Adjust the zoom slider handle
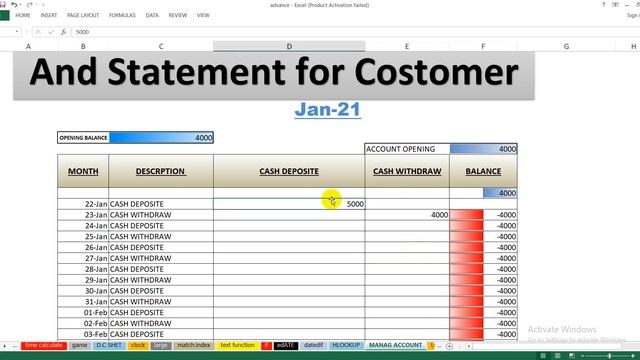The width and height of the screenshot is (640, 360). coord(609,356)
